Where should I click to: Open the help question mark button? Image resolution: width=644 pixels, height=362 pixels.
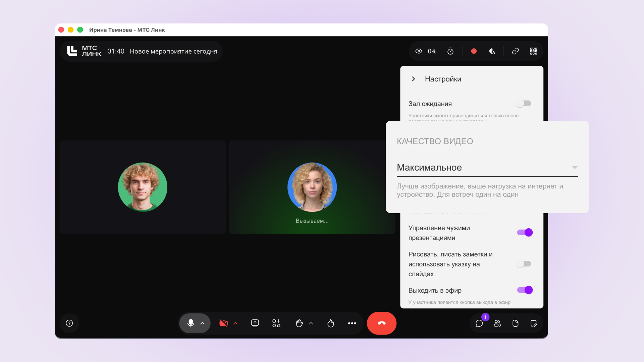[69, 323]
